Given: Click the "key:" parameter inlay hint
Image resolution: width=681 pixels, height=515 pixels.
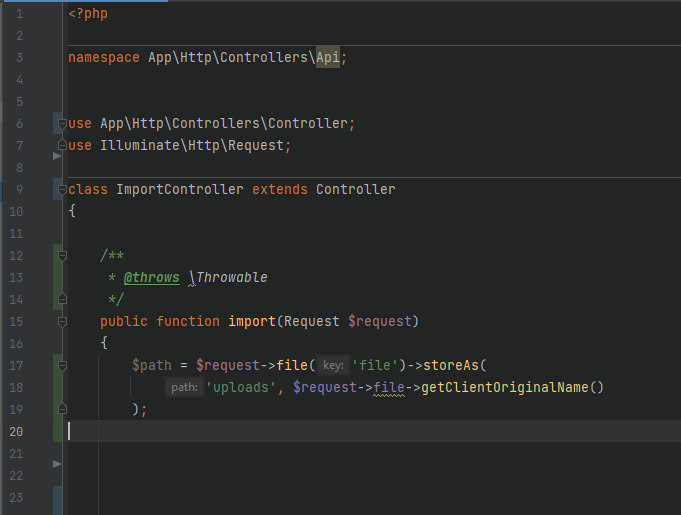Looking at the screenshot, I should (x=334, y=365).
